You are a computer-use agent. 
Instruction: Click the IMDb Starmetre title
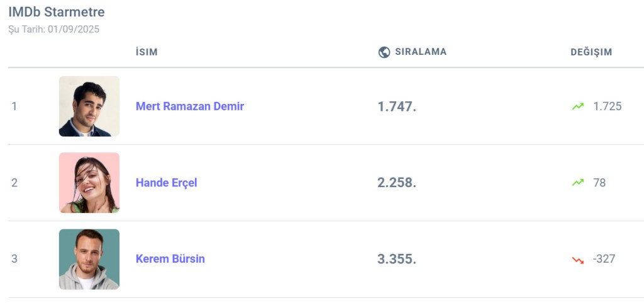[x=57, y=12]
